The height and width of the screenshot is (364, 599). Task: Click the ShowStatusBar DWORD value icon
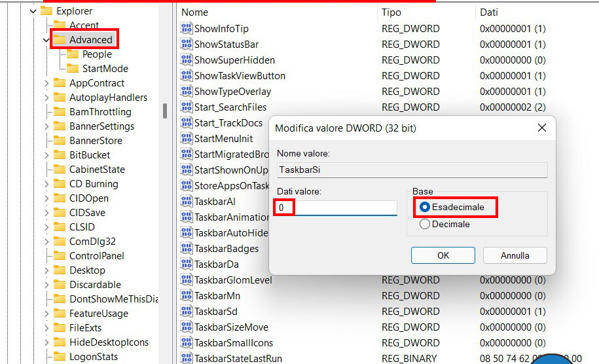187,44
